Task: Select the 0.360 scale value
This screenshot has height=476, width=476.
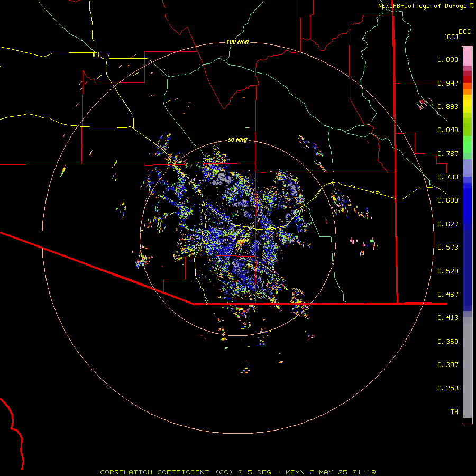Action: [448, 342]
